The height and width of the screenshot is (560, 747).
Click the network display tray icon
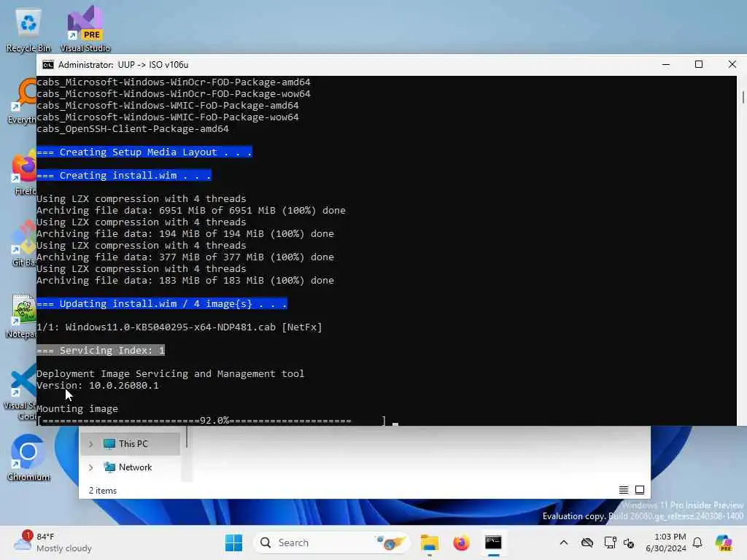coord(610,542)
